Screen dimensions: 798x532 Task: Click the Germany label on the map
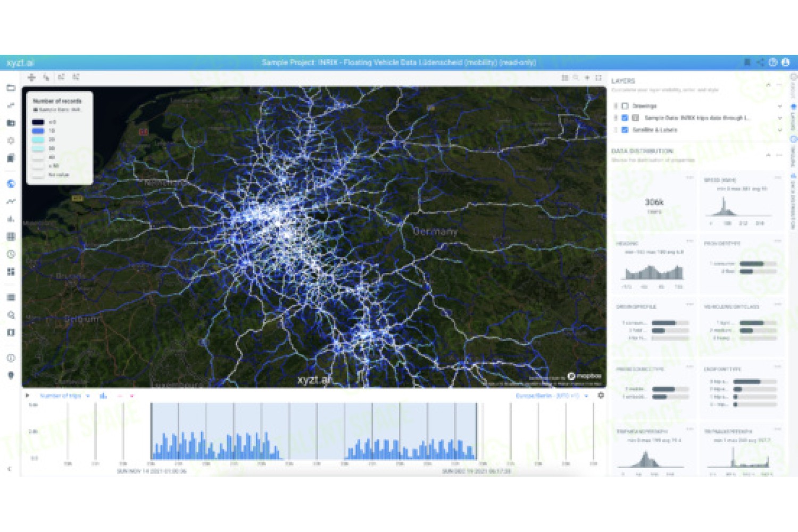(x=435, y=231)
